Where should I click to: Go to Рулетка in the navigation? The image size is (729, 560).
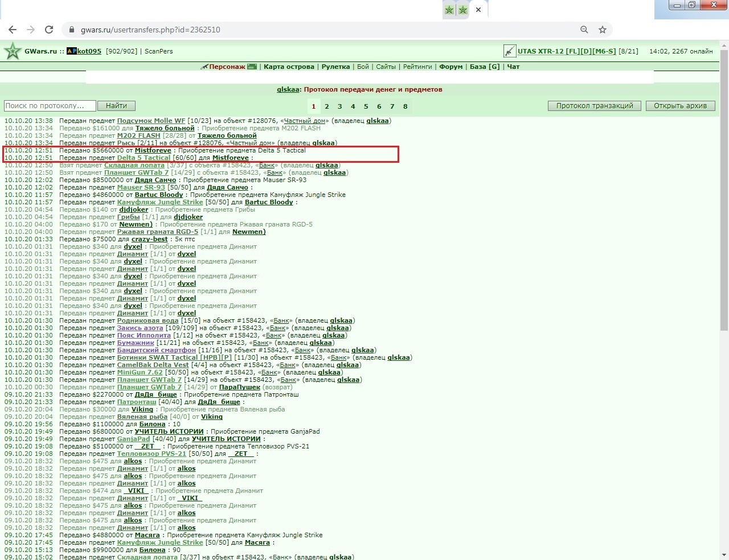[335, 67]
